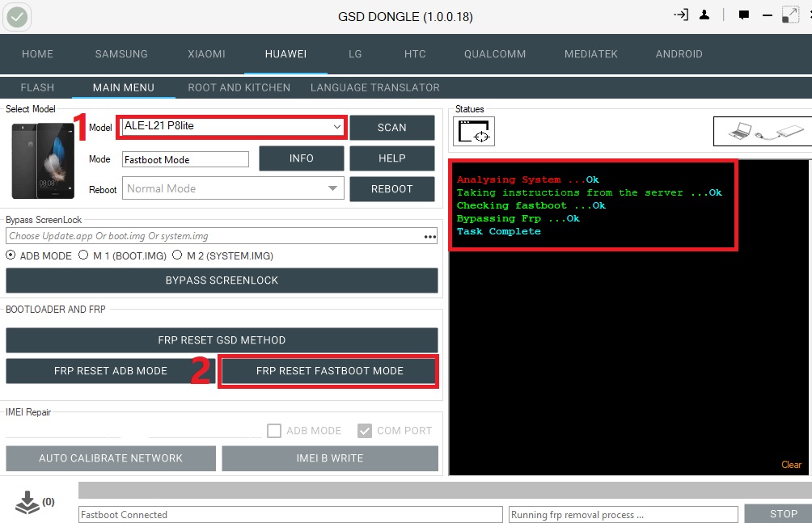Switch to the XIAOMI tab
Screen dimensions: 812x523
coord(206,54)
